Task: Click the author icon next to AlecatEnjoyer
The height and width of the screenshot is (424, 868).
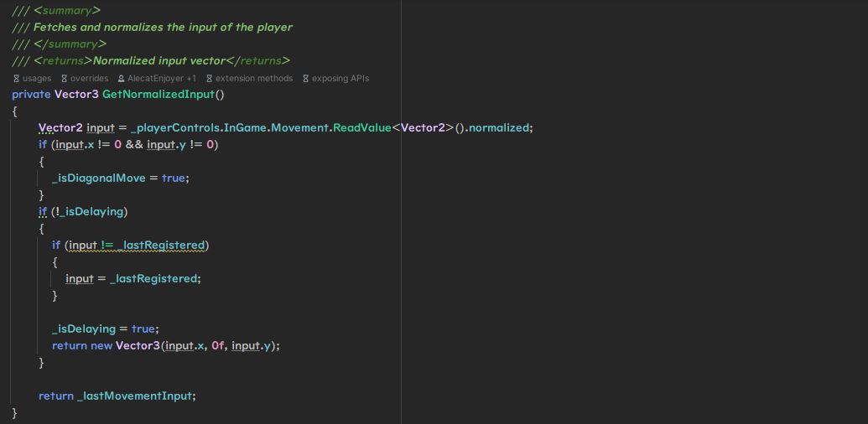Action: [122, 78]
